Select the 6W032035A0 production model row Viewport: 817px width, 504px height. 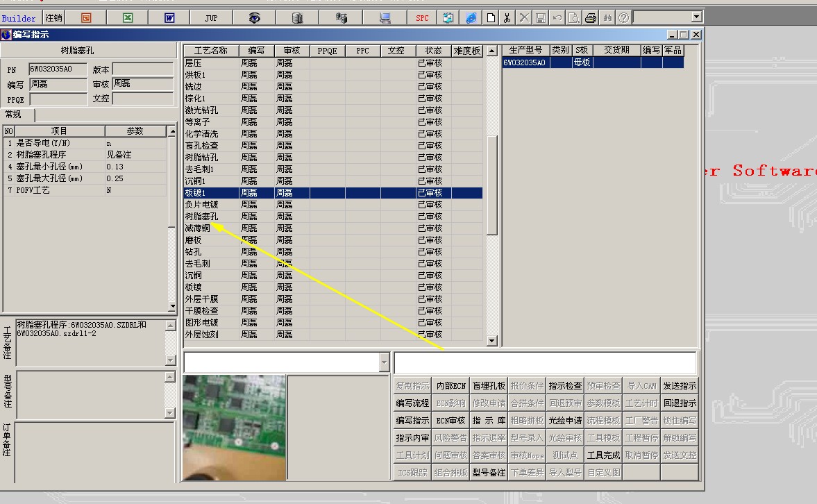click(593, 62)
